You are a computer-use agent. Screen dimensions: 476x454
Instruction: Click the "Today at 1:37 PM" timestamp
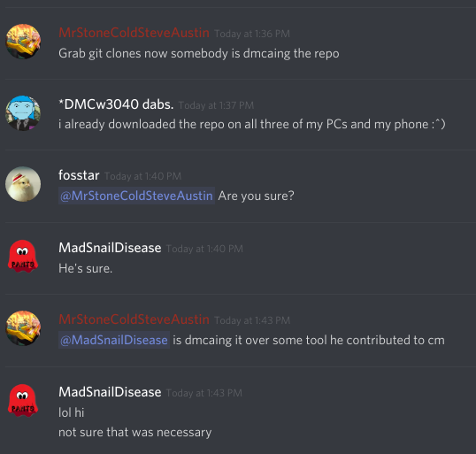click(216, 105)
